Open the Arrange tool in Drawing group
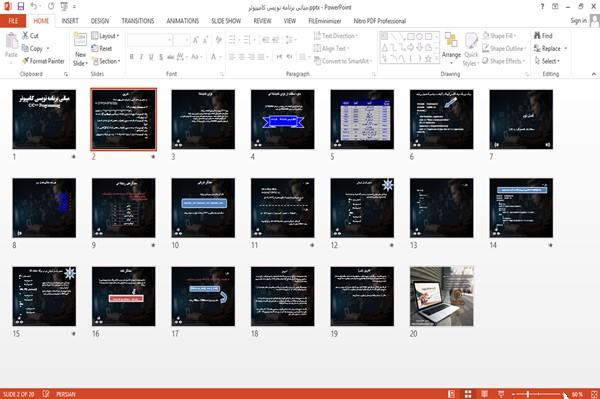Viewport: 600px width, 399px height. pos(451,49)
